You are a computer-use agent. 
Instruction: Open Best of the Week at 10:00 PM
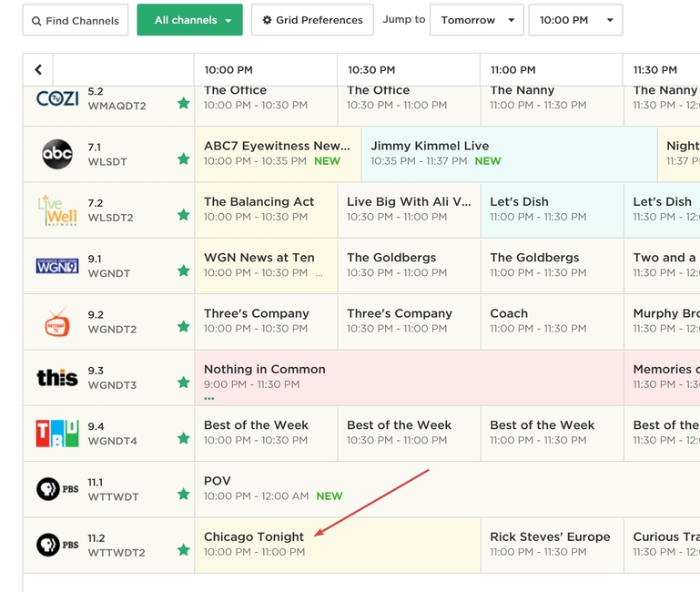point(266,434)
